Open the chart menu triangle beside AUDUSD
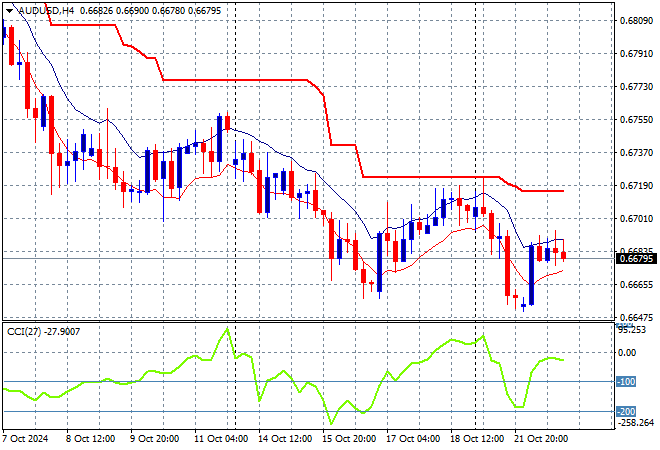The width and height of the screenshot is (660, 450). [x=9, y=11]
